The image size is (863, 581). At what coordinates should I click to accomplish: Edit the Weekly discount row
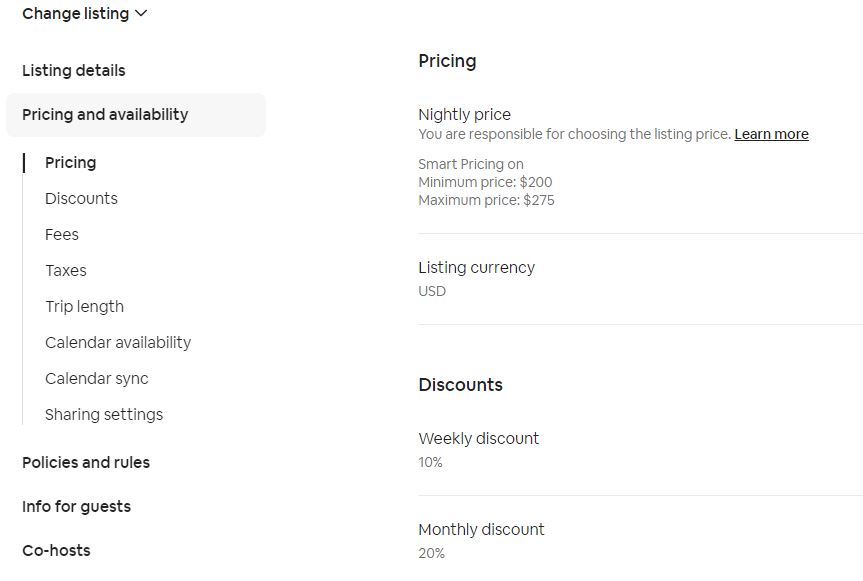pos(478,439)
